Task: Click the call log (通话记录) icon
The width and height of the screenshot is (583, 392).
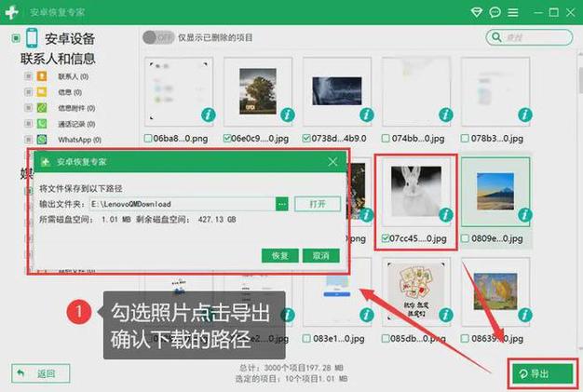Action: click(42, 124)
